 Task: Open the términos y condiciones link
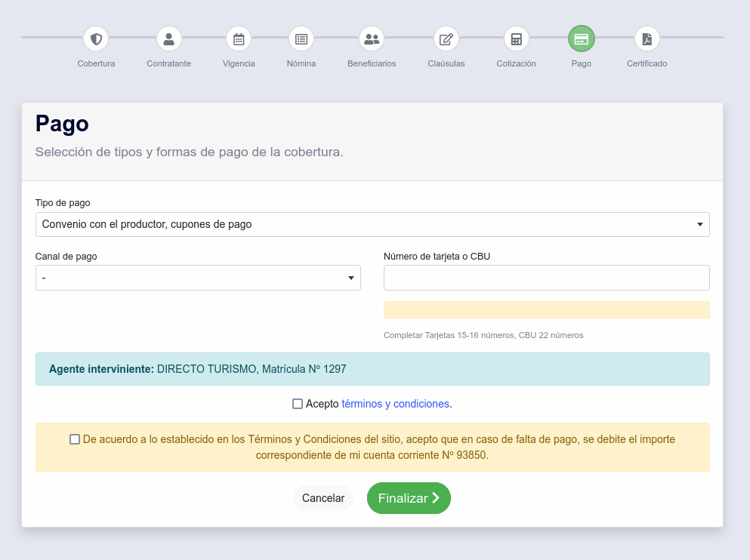pyautogui.click(x=396, y=404)
